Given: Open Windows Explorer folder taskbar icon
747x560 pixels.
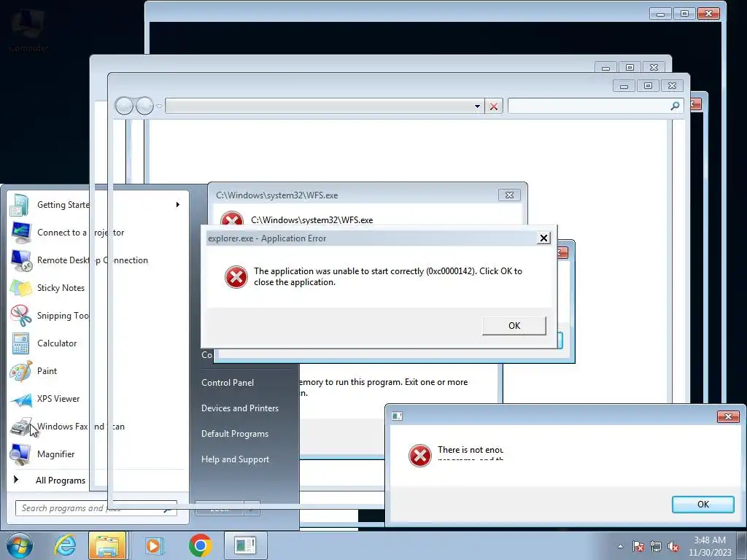Looking at the screenshot, I should (107, 545).
